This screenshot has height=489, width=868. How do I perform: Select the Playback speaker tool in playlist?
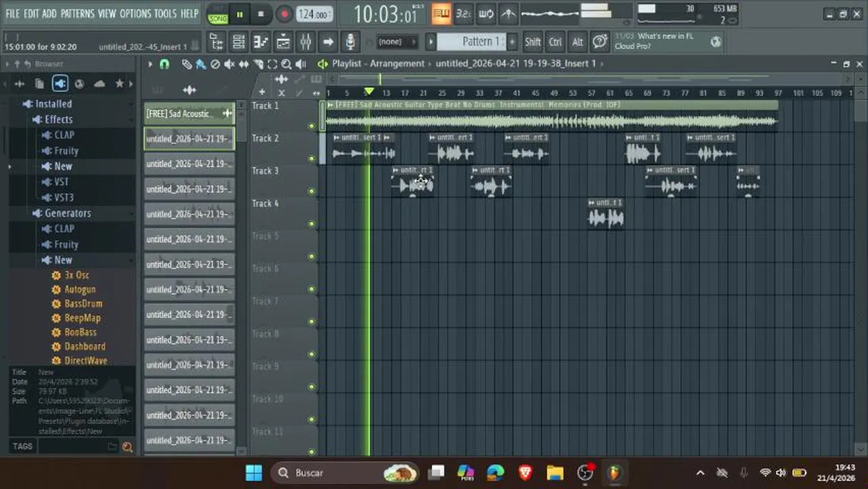point(302,64)
